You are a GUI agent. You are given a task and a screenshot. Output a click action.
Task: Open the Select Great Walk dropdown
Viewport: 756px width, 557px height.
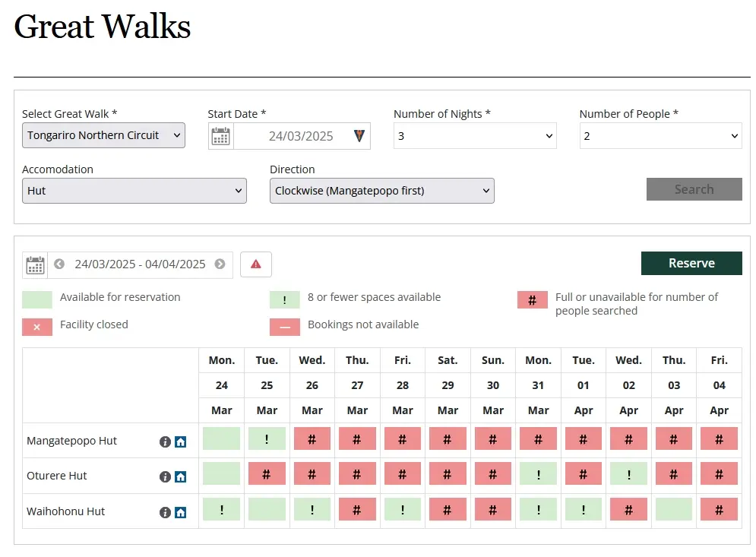[103, 135]
